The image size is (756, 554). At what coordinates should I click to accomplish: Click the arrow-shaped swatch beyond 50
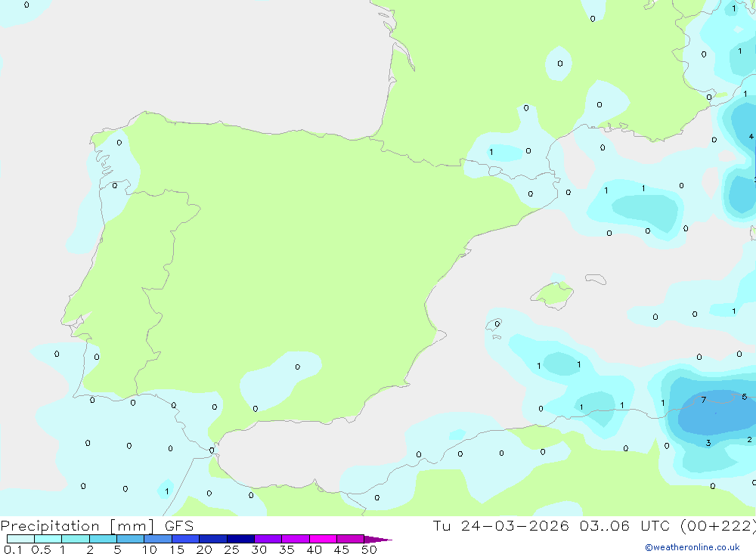[377, 539]
